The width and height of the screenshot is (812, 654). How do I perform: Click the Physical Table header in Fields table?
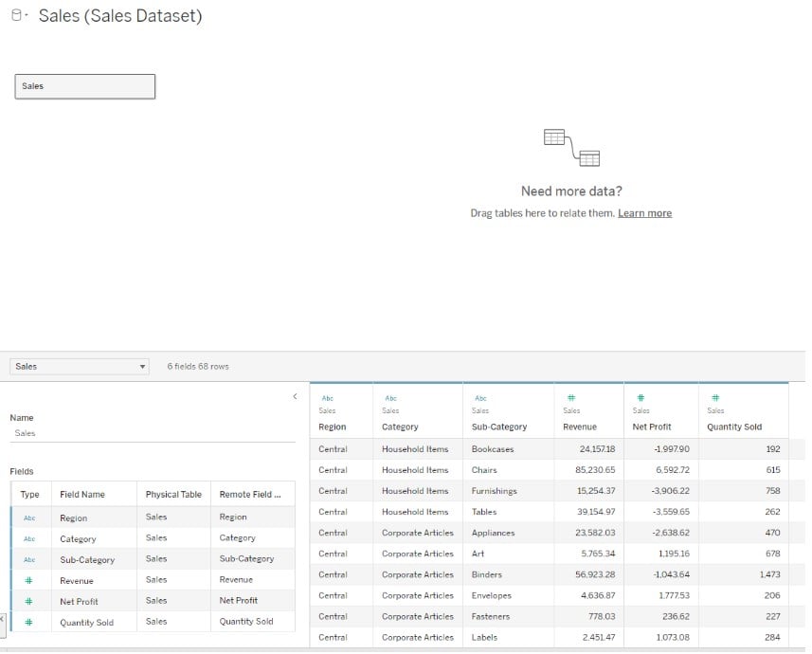tap(173, 495)
